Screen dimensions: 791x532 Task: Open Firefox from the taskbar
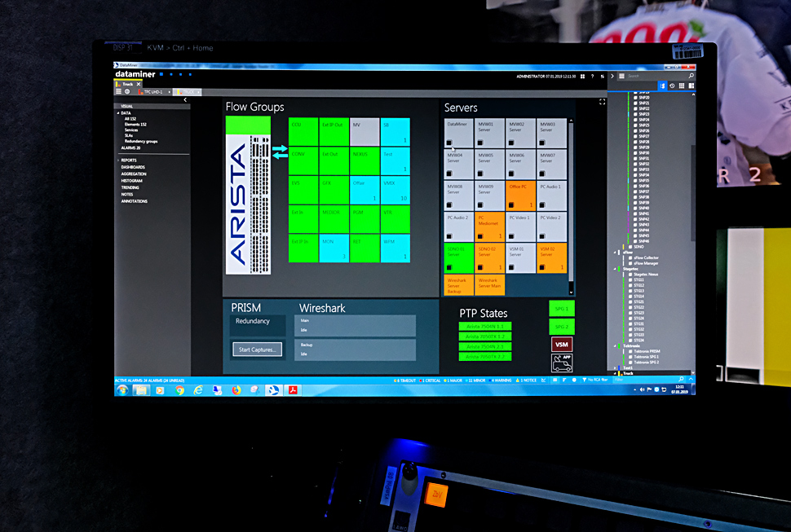coord(236,390)
